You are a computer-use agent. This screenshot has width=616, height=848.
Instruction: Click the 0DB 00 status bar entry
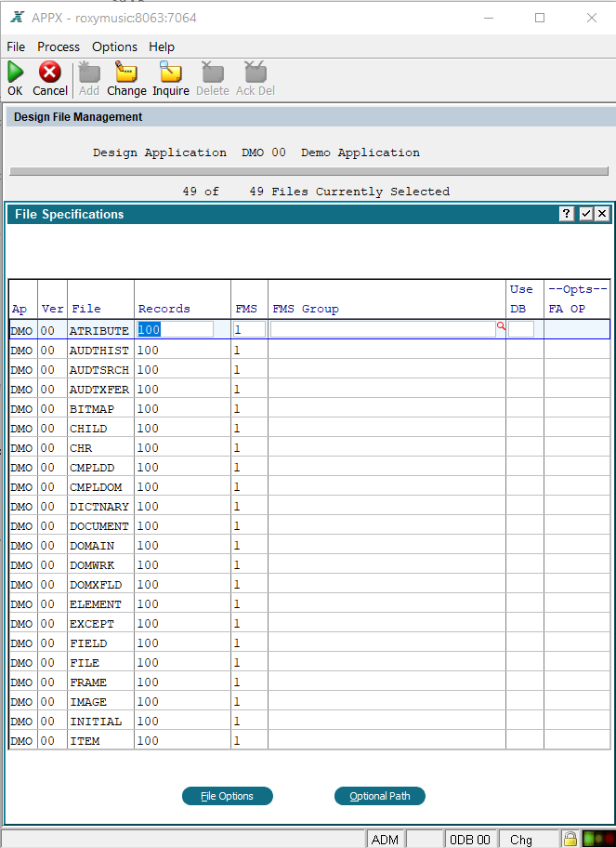pos(469,840)
